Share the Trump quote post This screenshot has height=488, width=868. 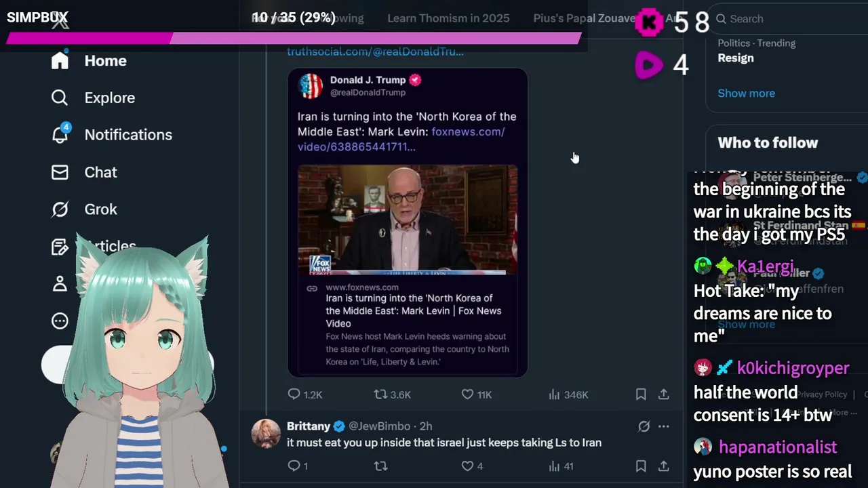(664, 394)
